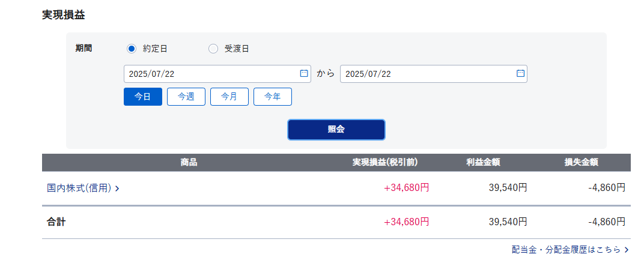
Task: Click the end date field after から
Action: 433,74
